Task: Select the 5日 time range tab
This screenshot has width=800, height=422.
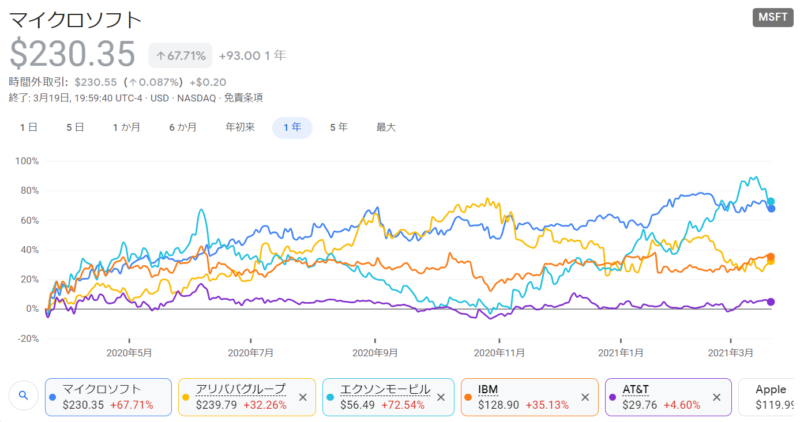Action: pos(75,128)
